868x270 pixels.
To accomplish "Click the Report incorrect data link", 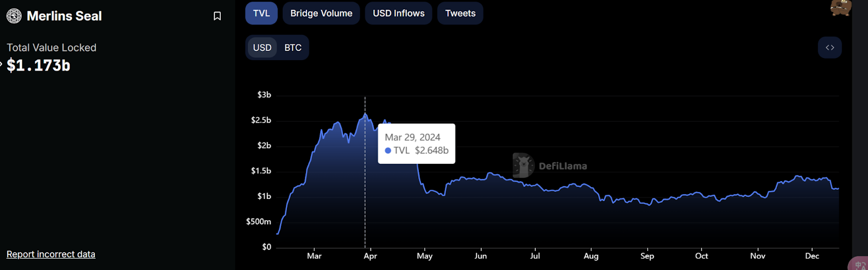I will click(51, 254).
